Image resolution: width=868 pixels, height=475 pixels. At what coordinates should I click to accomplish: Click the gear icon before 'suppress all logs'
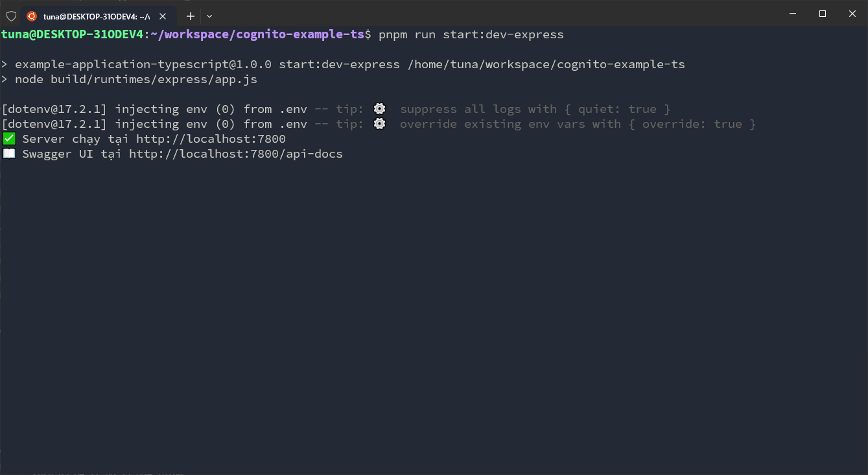coord(380,109)
